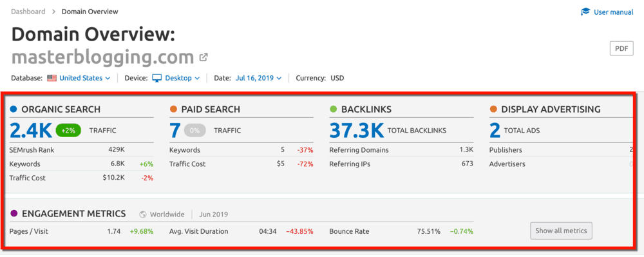The height and width of the screenshot is (257, 644).
Task: Click the United States flag icon
Action: click(52, 78)
